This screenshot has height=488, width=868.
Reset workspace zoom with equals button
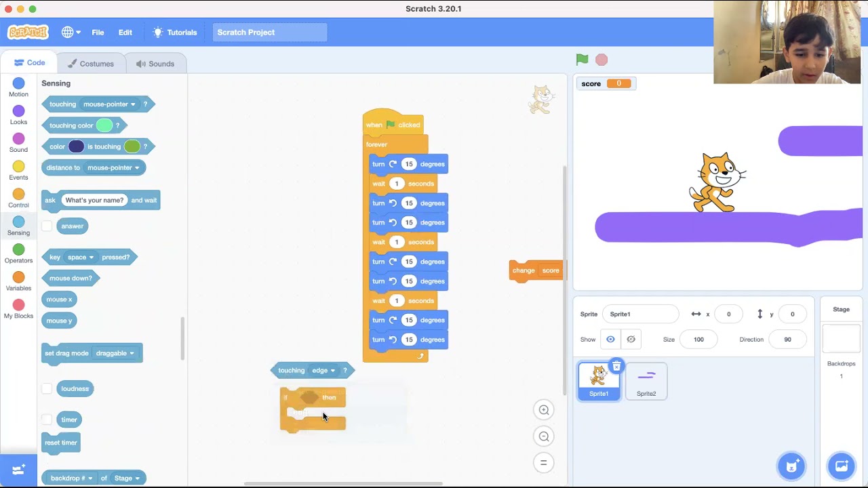pos(544,463)
